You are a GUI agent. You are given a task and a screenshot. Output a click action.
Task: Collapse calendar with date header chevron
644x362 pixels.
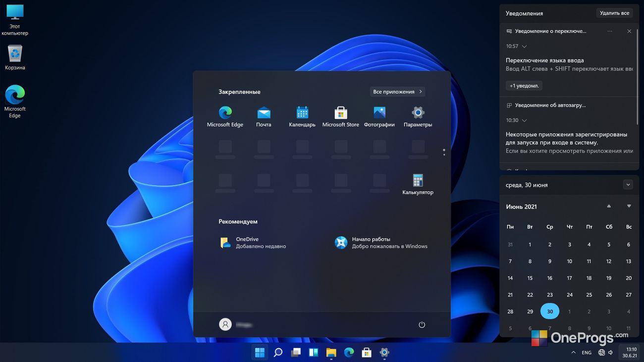[628, 185]
